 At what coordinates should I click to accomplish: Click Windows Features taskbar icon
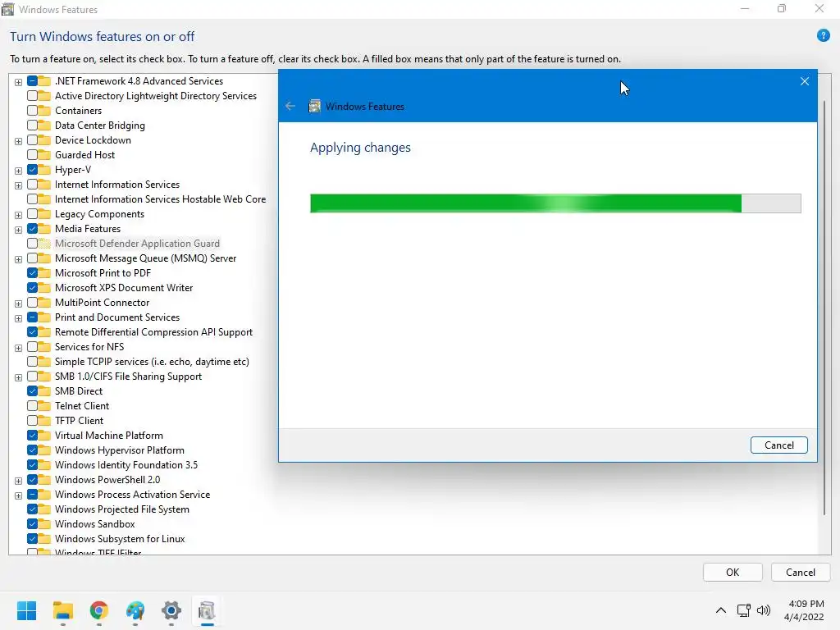(x=207, y=610)
